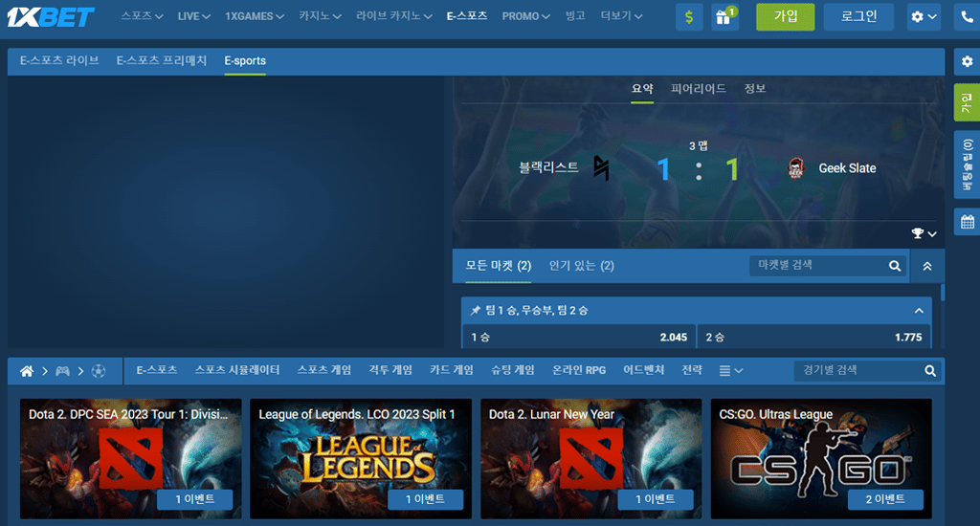Click the 블랙리스트 team logo
Viewport: 980px width, 526px height.
[x=601, y=168]
